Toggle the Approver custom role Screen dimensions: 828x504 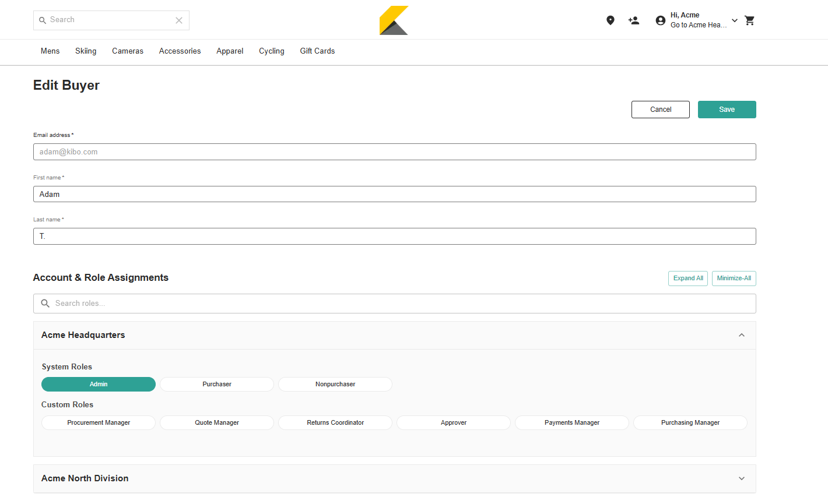(454, 422)
